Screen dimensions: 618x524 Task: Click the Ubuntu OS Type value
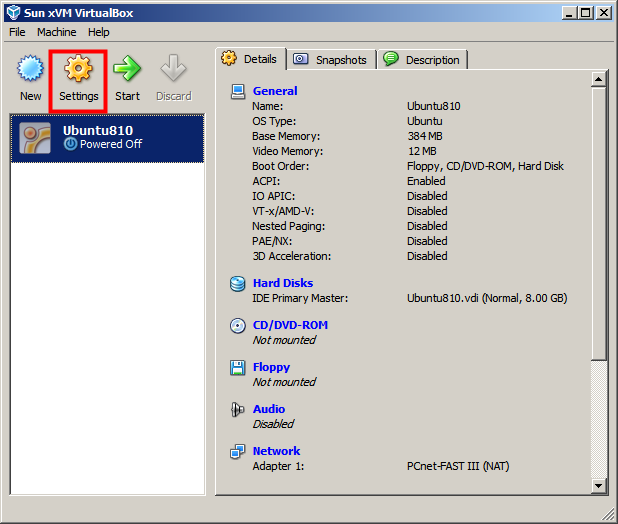(424, 121)
